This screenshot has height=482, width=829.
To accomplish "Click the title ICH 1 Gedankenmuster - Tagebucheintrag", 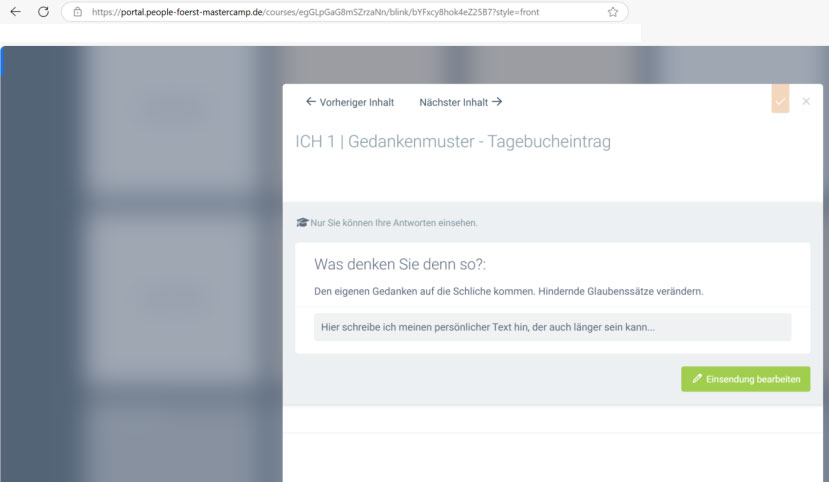I will pos(452,142).
